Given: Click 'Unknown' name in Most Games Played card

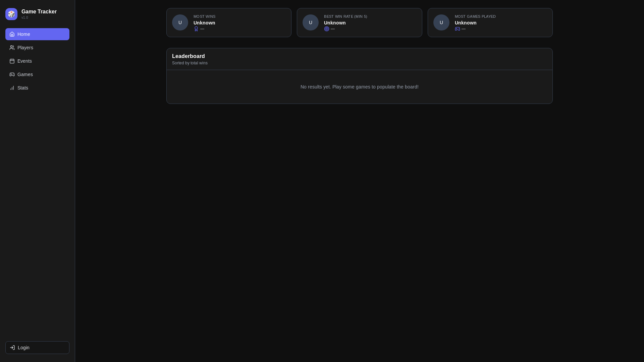Looking at the screenshot, I should click(x=466, y=23).
